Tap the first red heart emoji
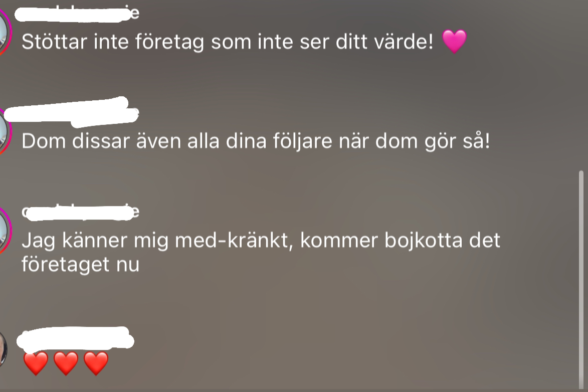 pyautogui.click(x=36, y=363)
